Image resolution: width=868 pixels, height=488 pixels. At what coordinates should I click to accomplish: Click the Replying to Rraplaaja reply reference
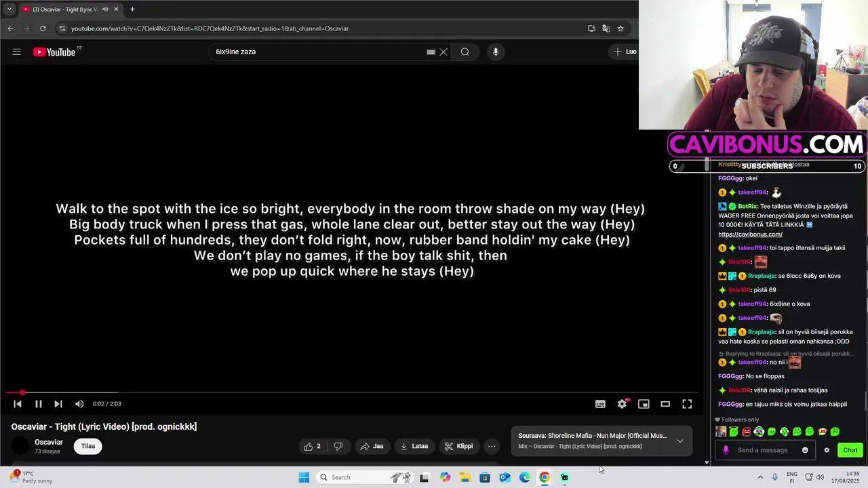coord(787,354)
